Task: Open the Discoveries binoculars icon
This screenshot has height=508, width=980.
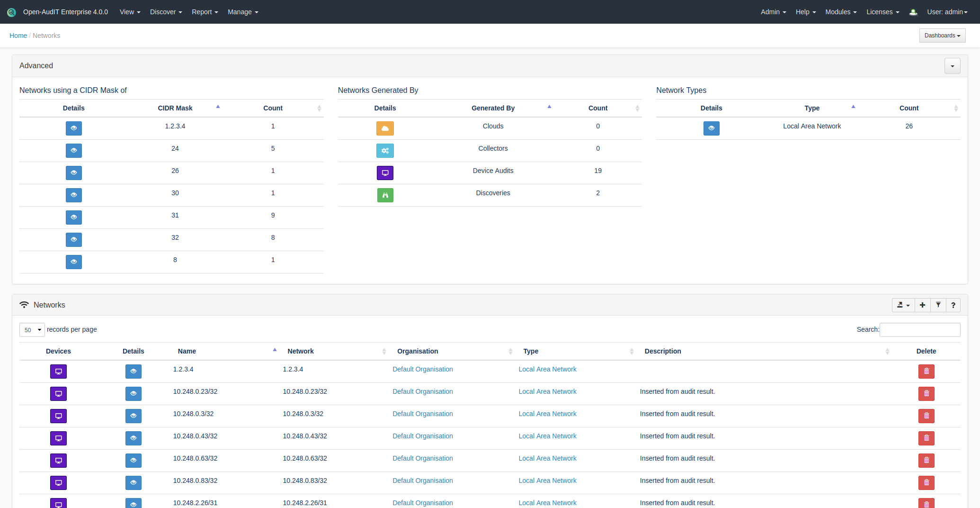Action: click(x=385, y=195)
